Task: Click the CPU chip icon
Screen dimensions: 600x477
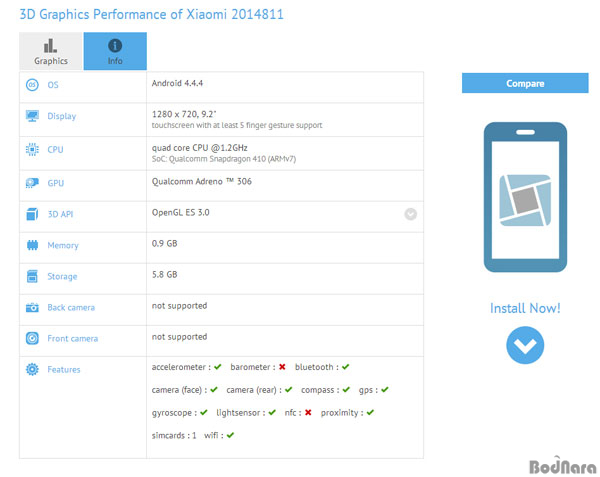Action: [32, 149]
